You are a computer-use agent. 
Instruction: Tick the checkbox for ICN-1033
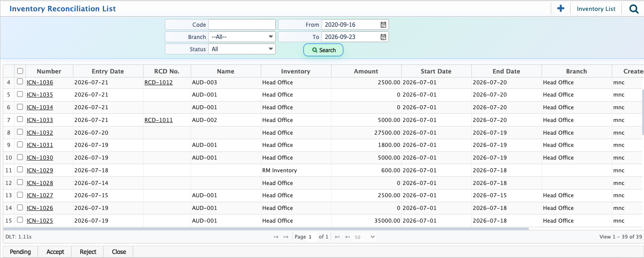tap(20, 120)
